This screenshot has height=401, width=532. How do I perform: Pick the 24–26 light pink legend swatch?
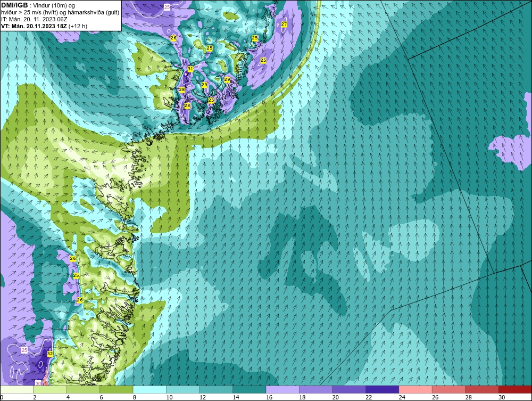pos(415,389)
